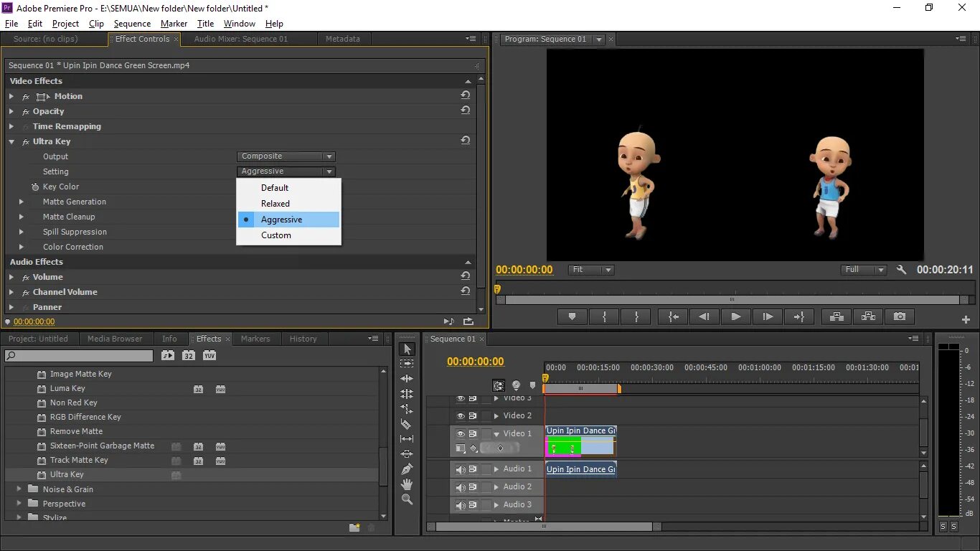
Task: Click the Add Marker button in Program monitor
Action: click(x=572, y=316)
